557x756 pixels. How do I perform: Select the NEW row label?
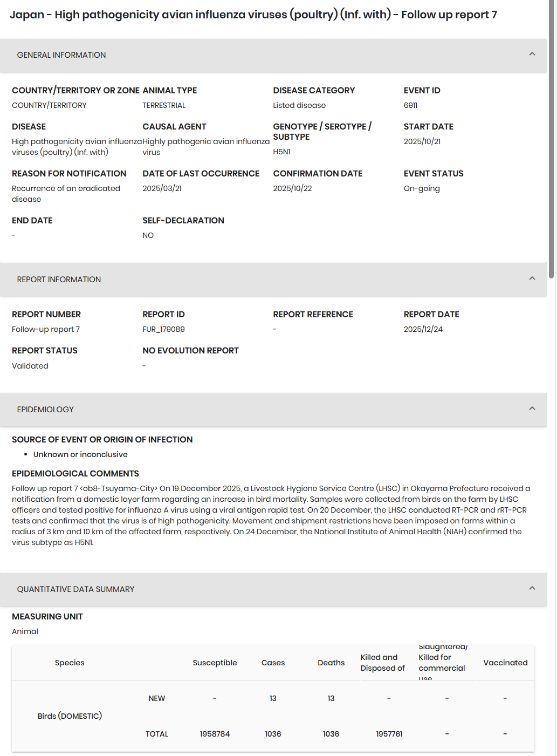(x=157, y=698)
